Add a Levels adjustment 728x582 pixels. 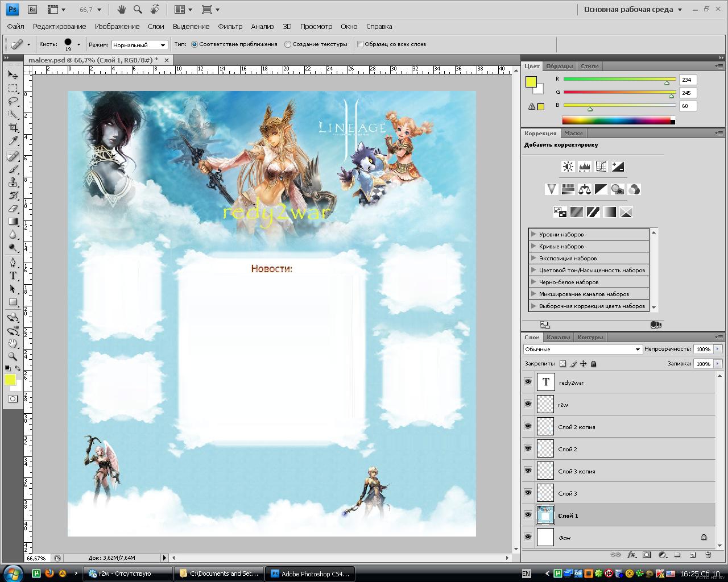click(x=584, y=167)
